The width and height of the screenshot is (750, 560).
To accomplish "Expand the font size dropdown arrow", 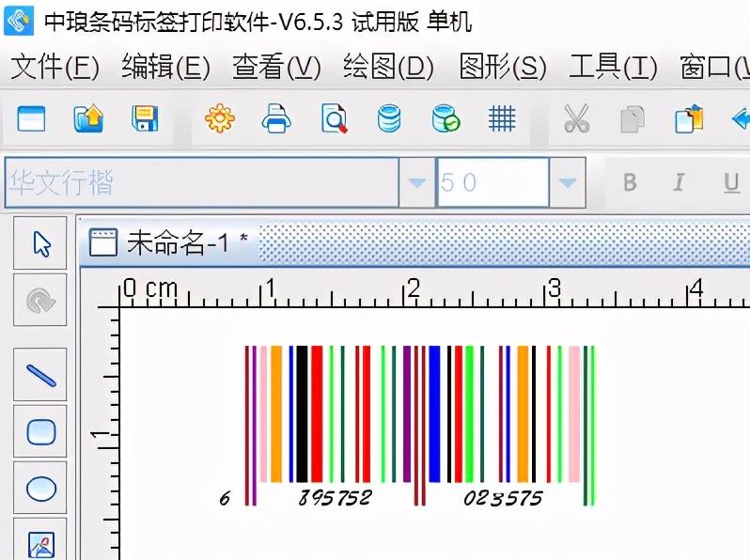I will point(568,182).
